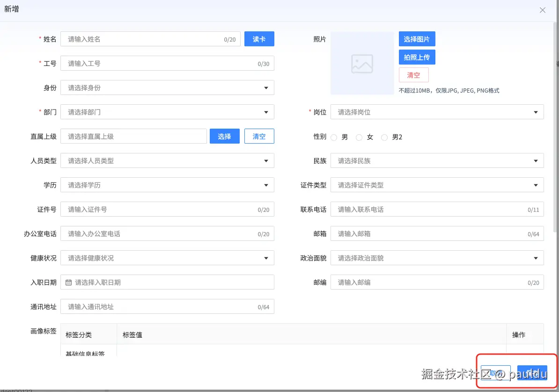Click the cancel button at dialog bottom
Image resolution: width=559 pixels, height=392 pixels.
pos(495,373)
